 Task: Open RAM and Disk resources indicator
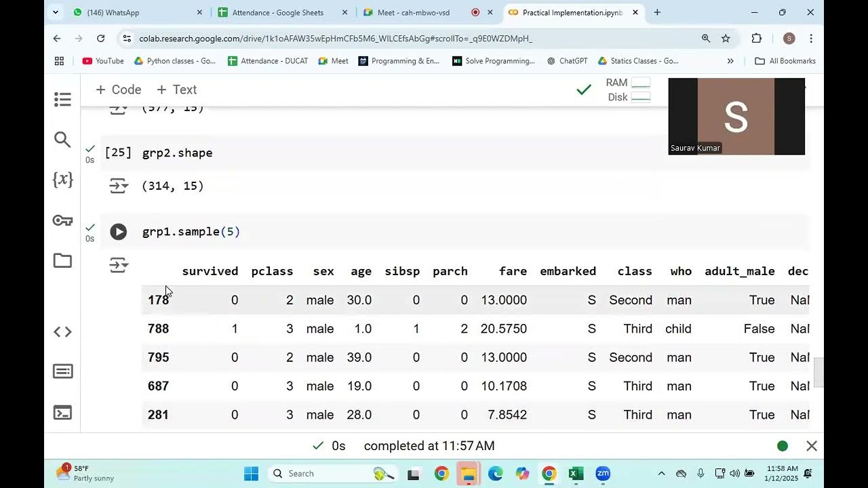pos(628,89)
